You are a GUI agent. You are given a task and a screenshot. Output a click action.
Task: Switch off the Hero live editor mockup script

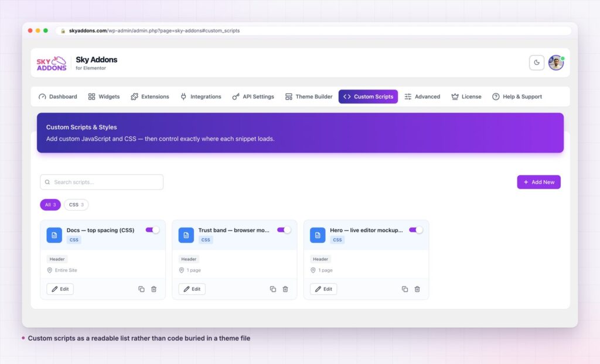tap(416, 230)
